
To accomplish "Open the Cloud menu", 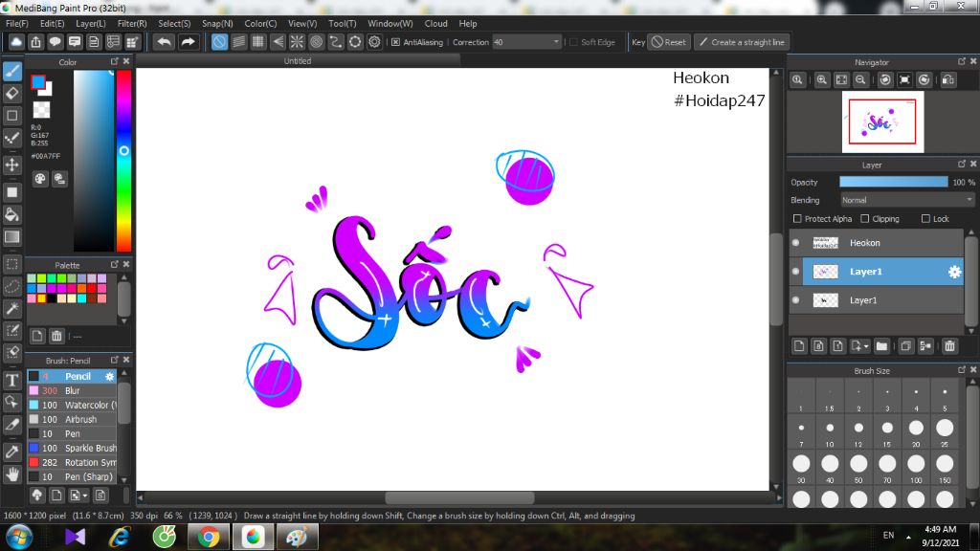I will tap(435, 23).
